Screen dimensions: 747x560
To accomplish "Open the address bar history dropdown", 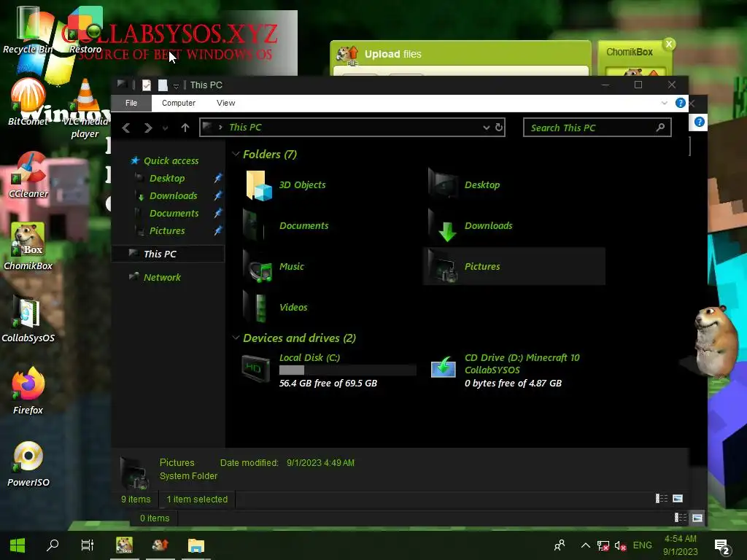I will [x=487, y=127].
